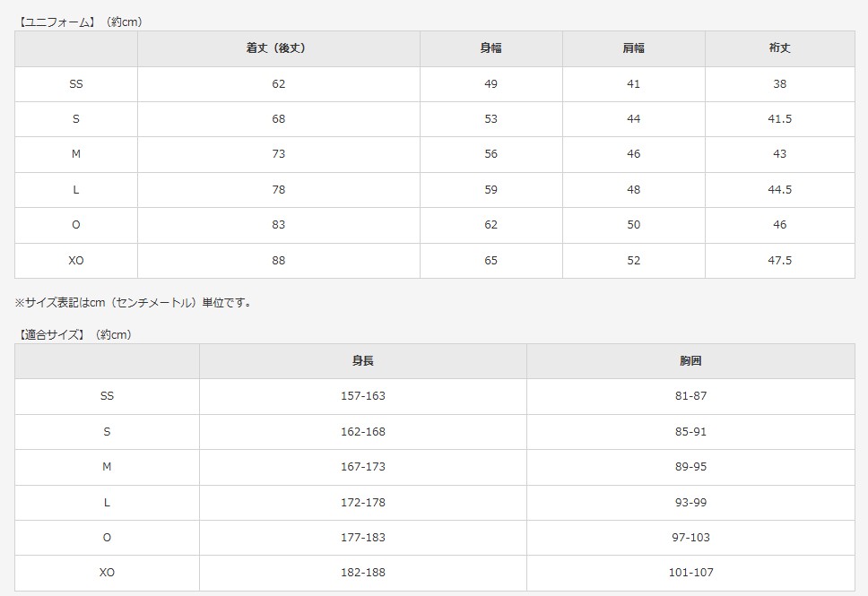Select the 47.5 sleeve length cell
The height and width of the screenshot is (596, 868).
(x=779, y=261)
